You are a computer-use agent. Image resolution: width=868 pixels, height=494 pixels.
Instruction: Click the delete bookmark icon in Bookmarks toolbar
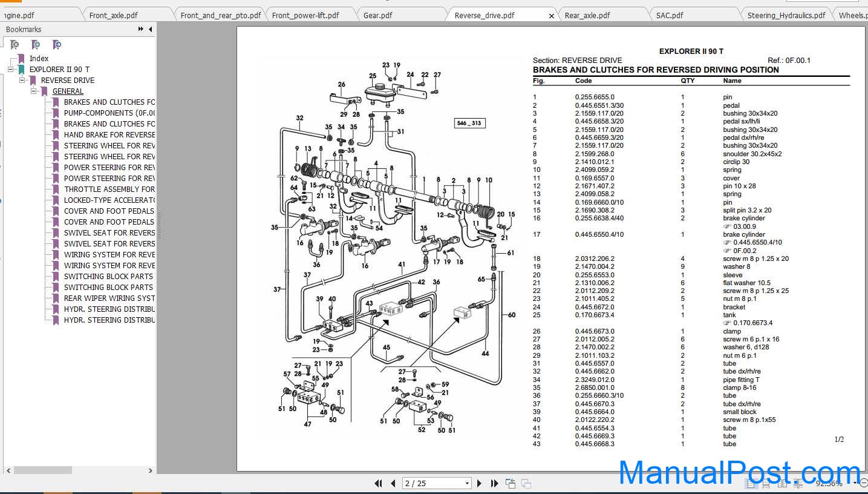tap(15, 45)
